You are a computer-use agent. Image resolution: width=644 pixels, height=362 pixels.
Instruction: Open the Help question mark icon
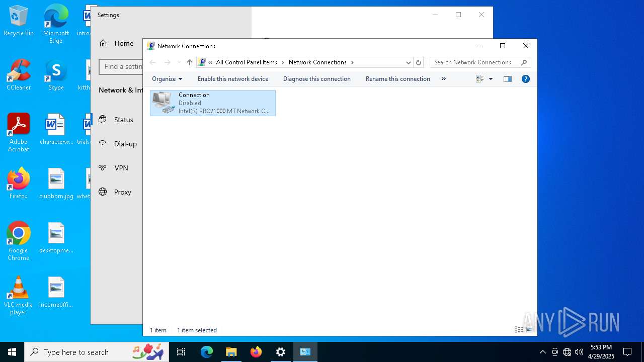[x=526, y=79]
